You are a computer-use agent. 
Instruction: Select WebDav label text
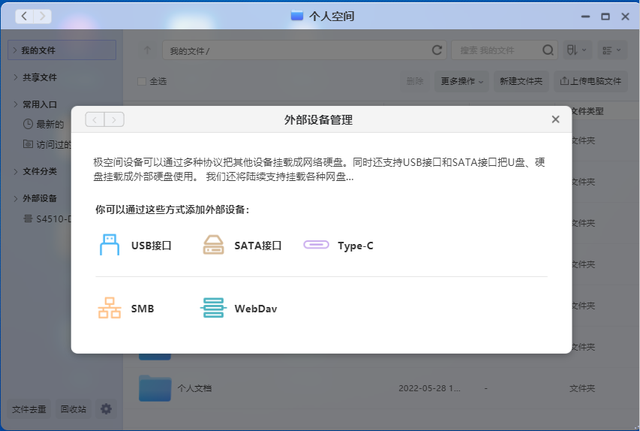click(256, 309)
